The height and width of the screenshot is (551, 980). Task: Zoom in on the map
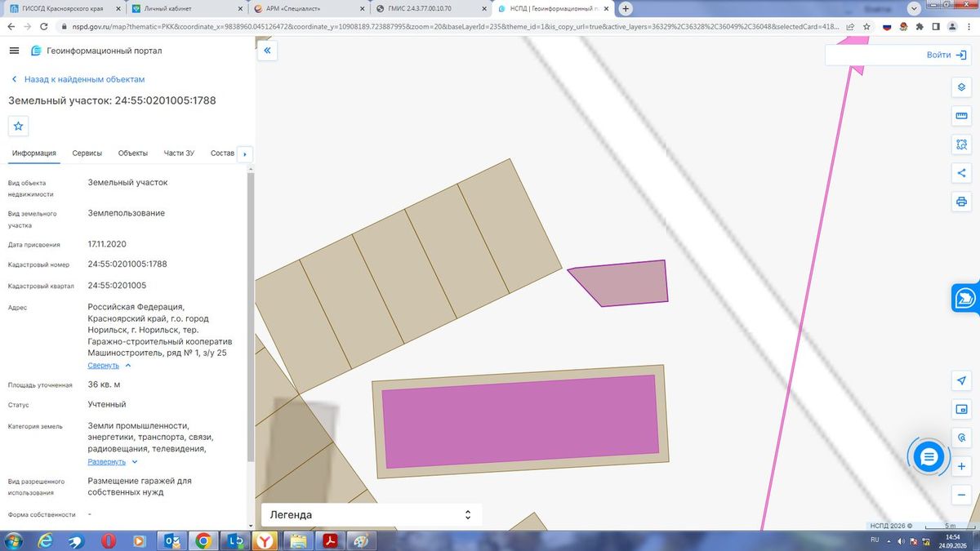tap(961, 466)
